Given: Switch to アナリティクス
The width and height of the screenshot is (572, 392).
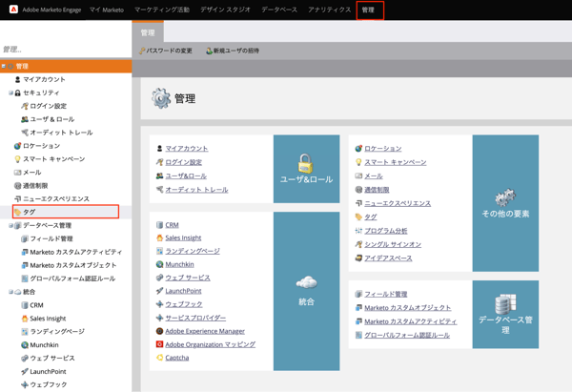Looking at the screenshot, I should click(x=329, y=10).
